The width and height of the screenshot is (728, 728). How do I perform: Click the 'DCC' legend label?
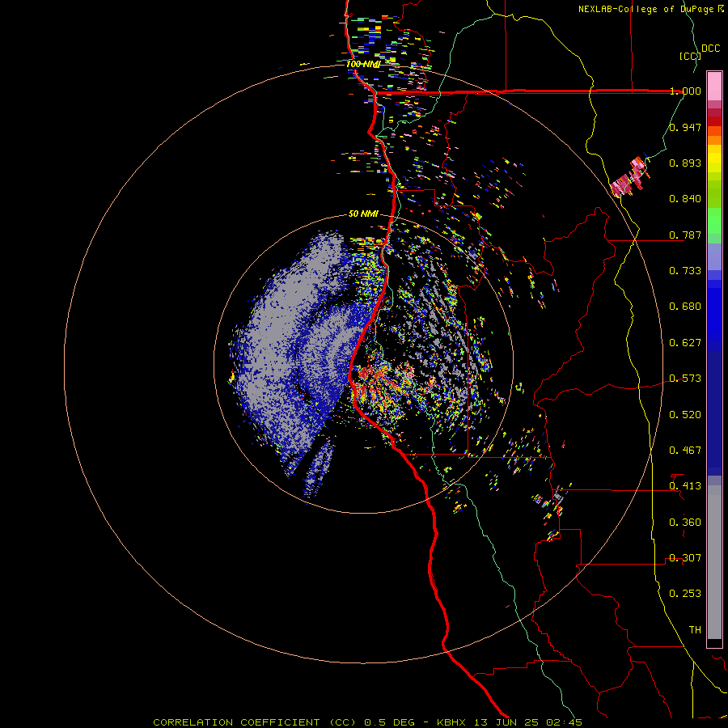[710, 49]
